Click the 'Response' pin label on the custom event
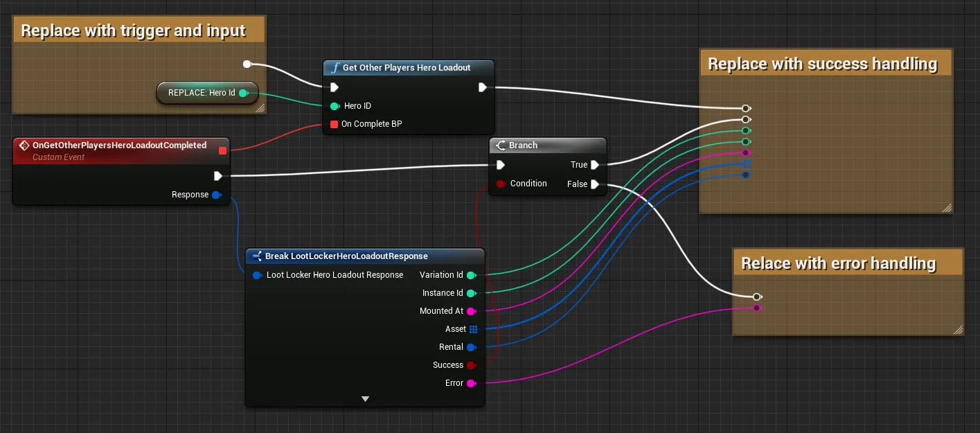980x433 pixels. [x=190, y=195]
